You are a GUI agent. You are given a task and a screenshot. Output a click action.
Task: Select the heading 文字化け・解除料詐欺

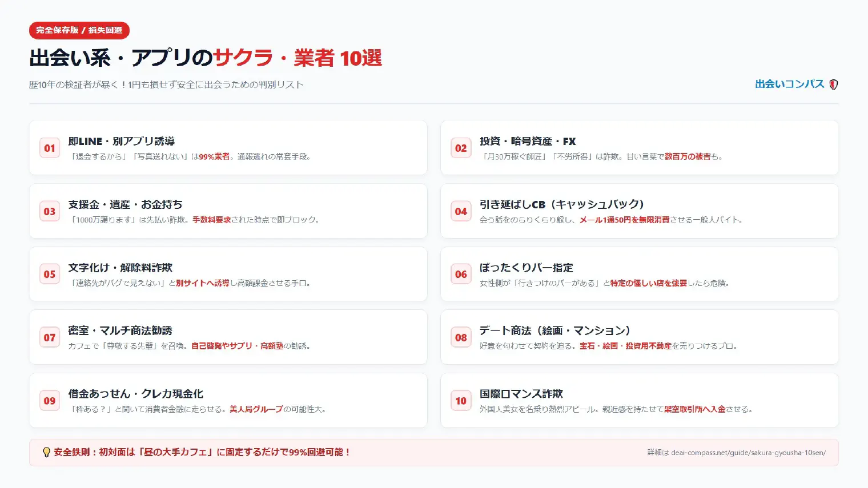[x=120, y=268]
